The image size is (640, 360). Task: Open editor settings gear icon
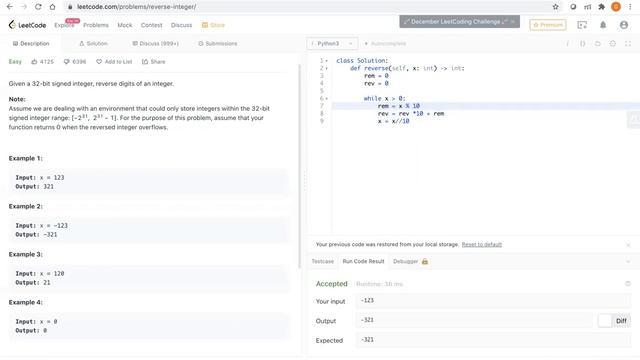[613, 43]
